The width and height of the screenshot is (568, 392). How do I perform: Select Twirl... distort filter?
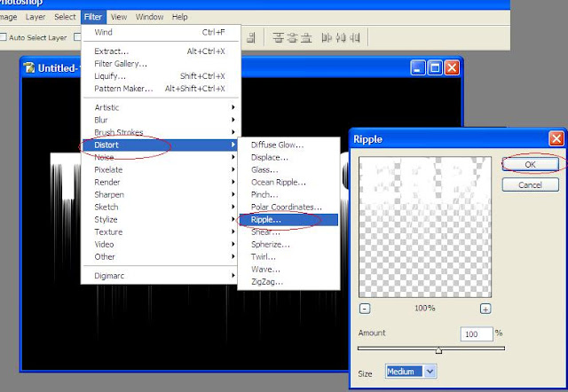pos(288,256)
